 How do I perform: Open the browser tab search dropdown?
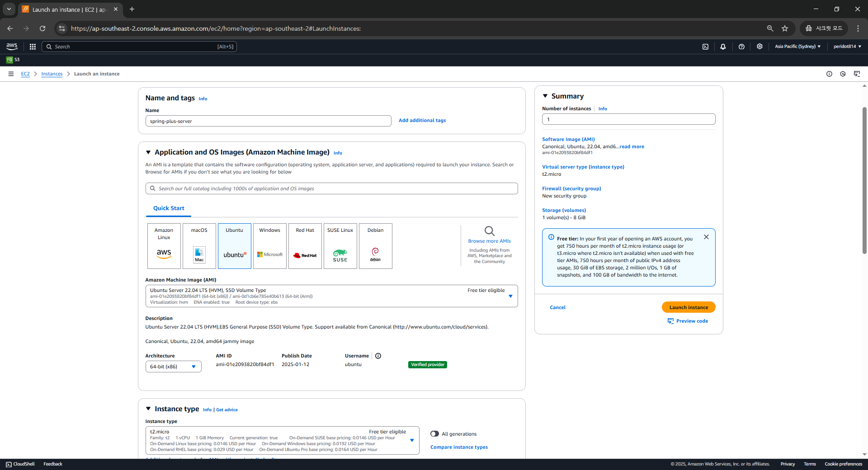tap(9, 9)
